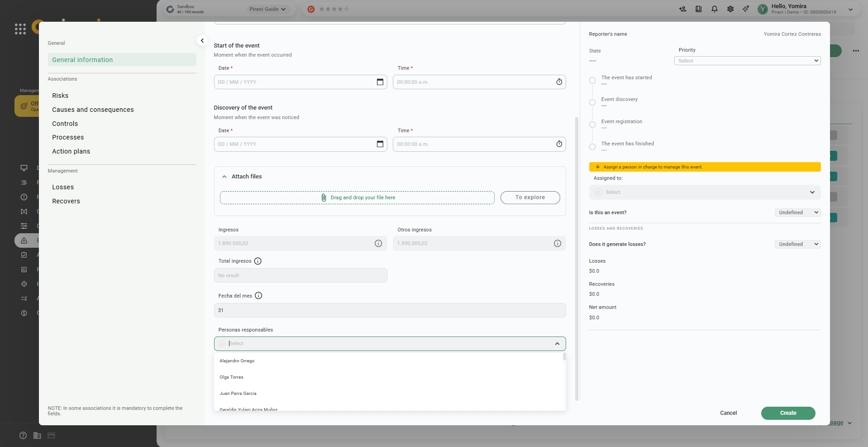Expand the 'Assigned to' select dropdown
Screen dimensions: 868x447
(705, 192)
